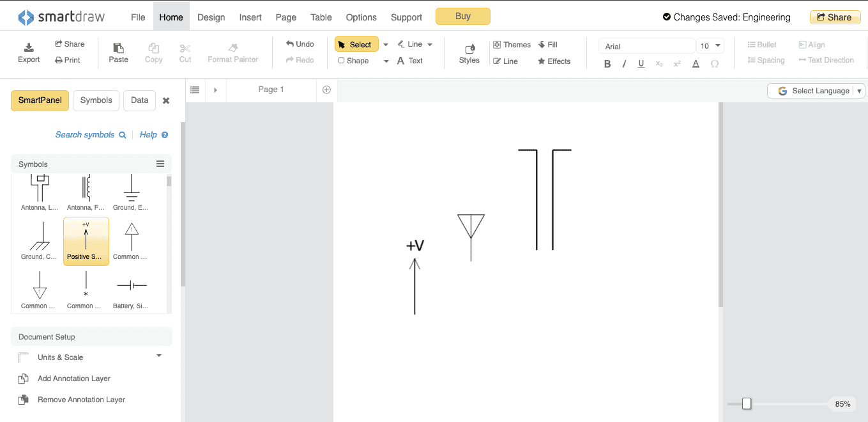Switch to the Symbols tab
Image resolution: width=868 pixels, height=422 pixels.
coord(96,100)
